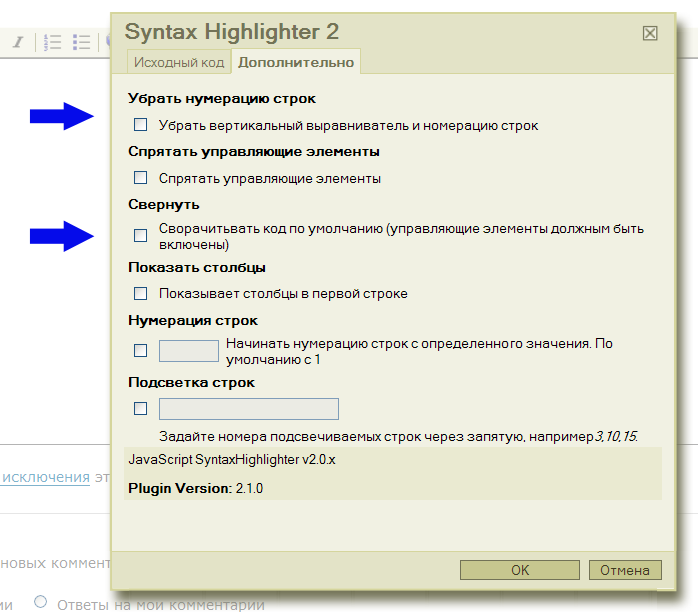Click the bulleted list icon

click(82, 42)
